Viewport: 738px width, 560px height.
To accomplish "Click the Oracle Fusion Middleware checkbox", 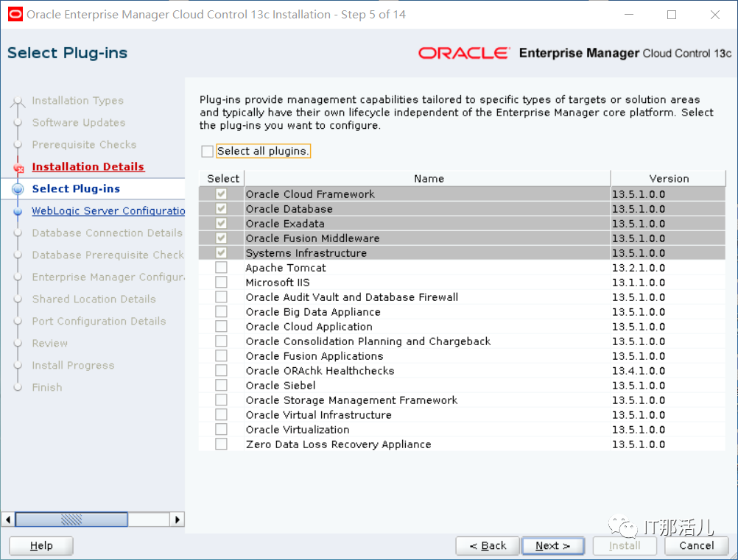I will (x=221, y=238).
